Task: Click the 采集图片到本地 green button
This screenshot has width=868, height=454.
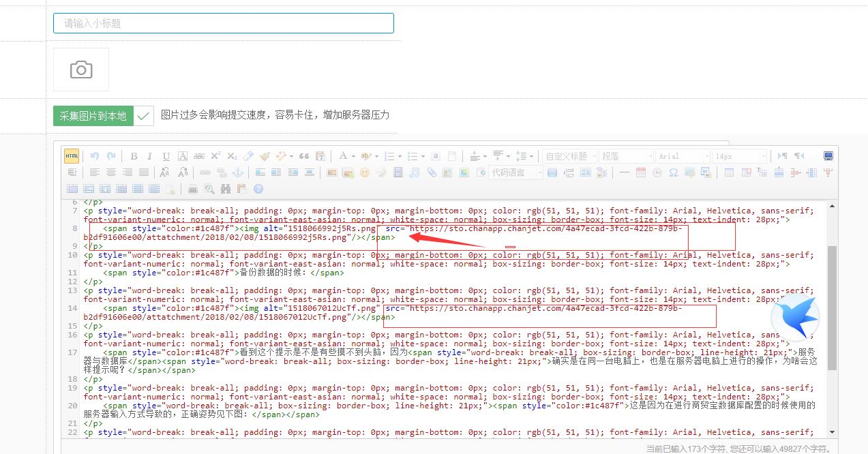Action: tap(93, 116)
